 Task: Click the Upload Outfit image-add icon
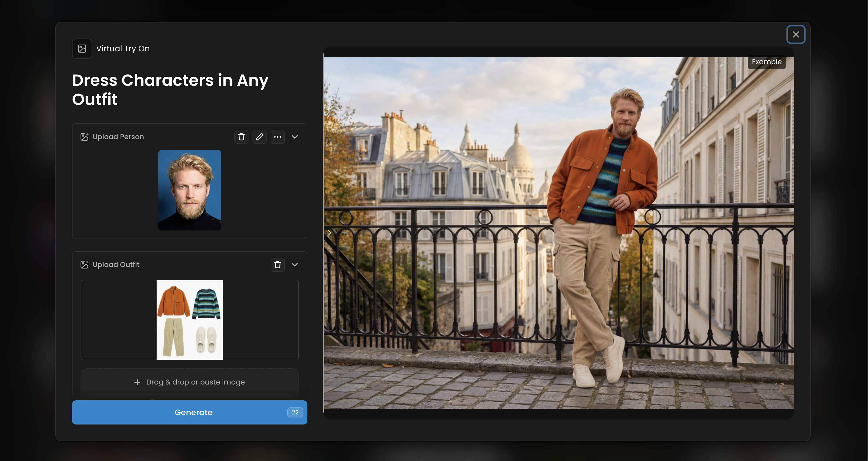(x=84, y=265)
